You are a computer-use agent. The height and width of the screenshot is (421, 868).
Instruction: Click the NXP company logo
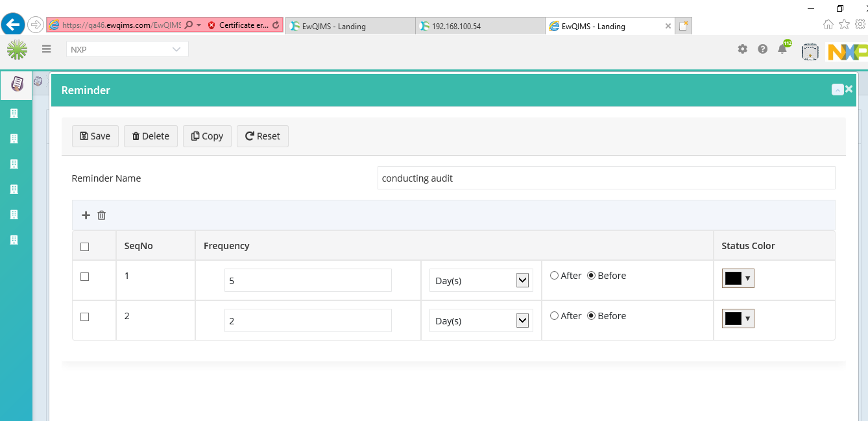click(x=847, y=52)
